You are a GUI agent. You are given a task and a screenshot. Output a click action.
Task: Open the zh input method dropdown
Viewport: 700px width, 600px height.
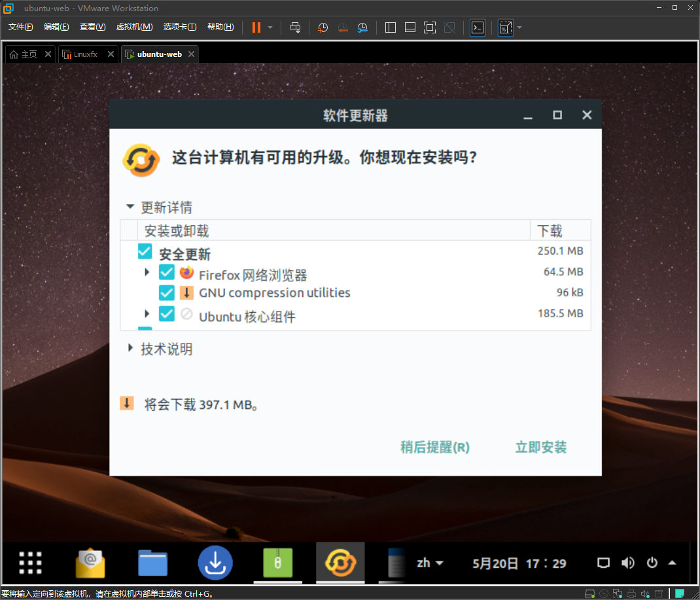[430, 563]
